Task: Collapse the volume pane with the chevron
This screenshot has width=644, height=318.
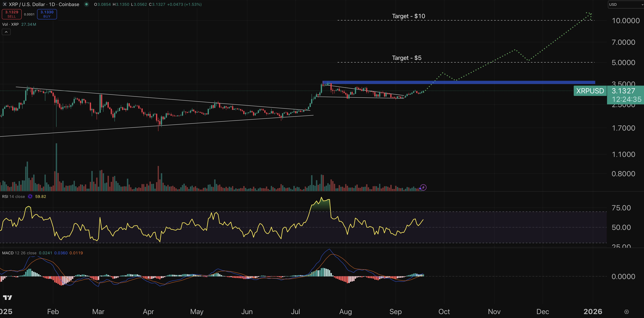Action: pyautogui.click(x=6, y=32)
